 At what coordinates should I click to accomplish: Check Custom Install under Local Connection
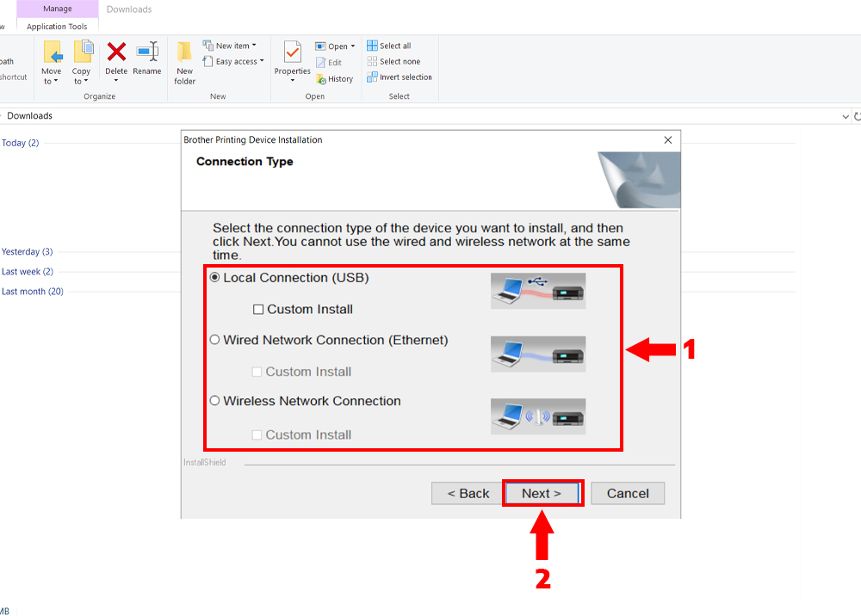[258, 310]
